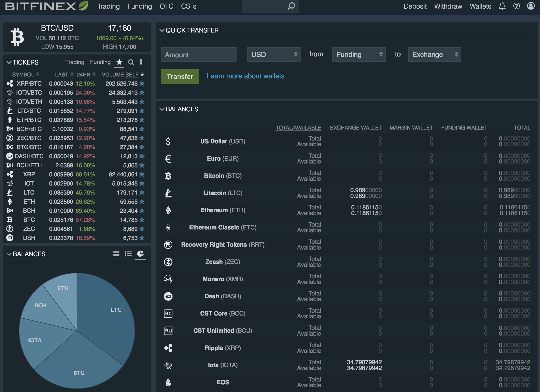Toggle Total/Available column header link

tap(298, 128)
